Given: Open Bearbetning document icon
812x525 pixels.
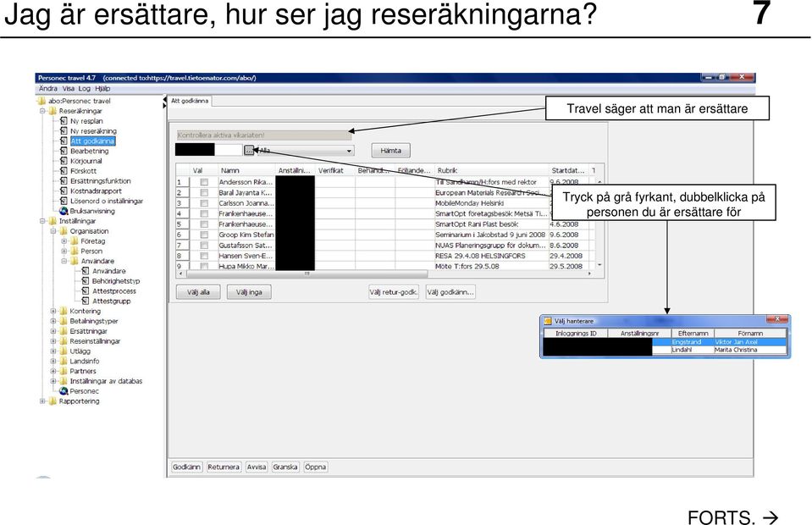Looking at the screenshot, I should point(64,151).
